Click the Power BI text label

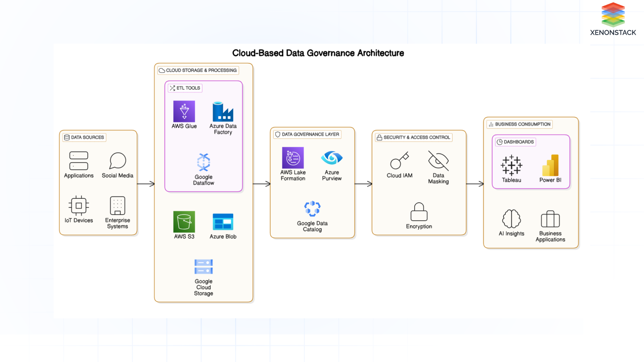tap(550, 180)
